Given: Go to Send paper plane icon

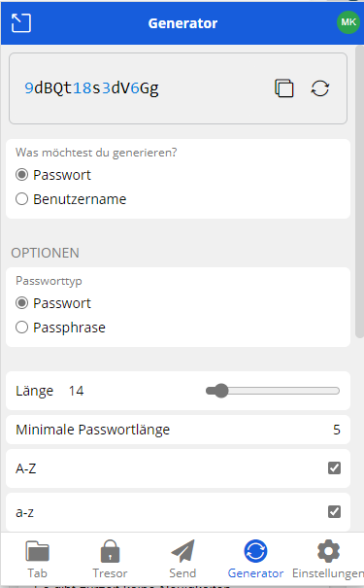Looking at the screenshot, I should click(x=182, y=551).
